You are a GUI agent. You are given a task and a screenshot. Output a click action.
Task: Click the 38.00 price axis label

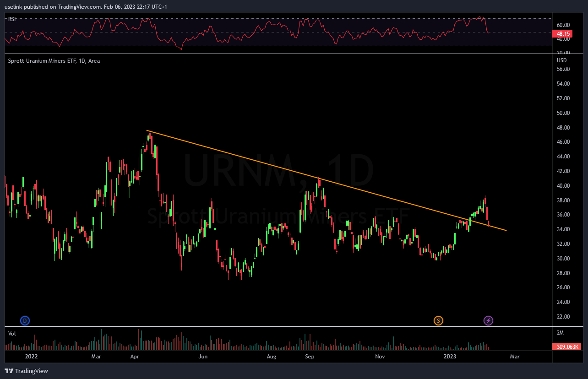[x=563, y=200]
